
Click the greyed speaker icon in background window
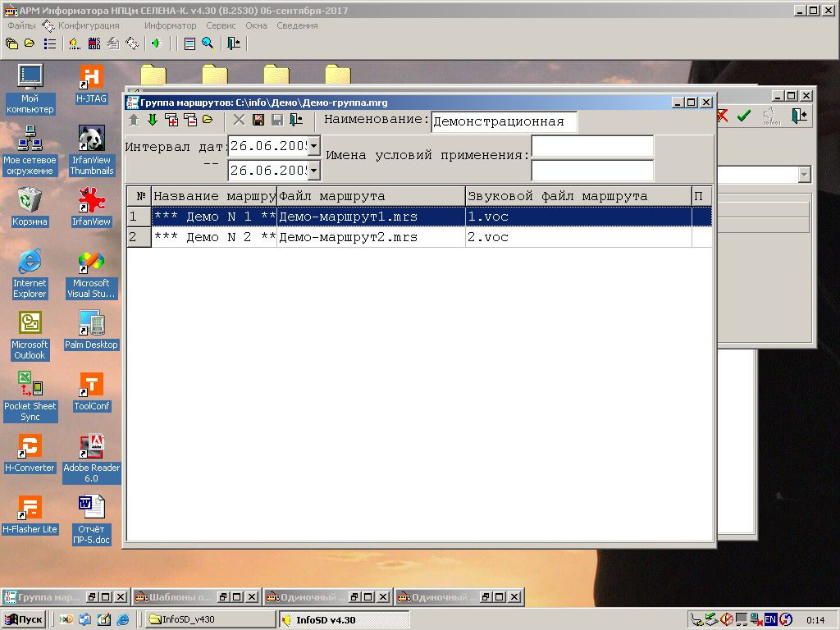771,116
